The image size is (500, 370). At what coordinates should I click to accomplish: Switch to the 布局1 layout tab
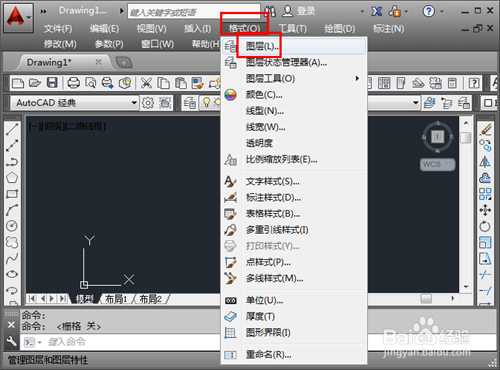pyautogui.click(x=116, y=299)
